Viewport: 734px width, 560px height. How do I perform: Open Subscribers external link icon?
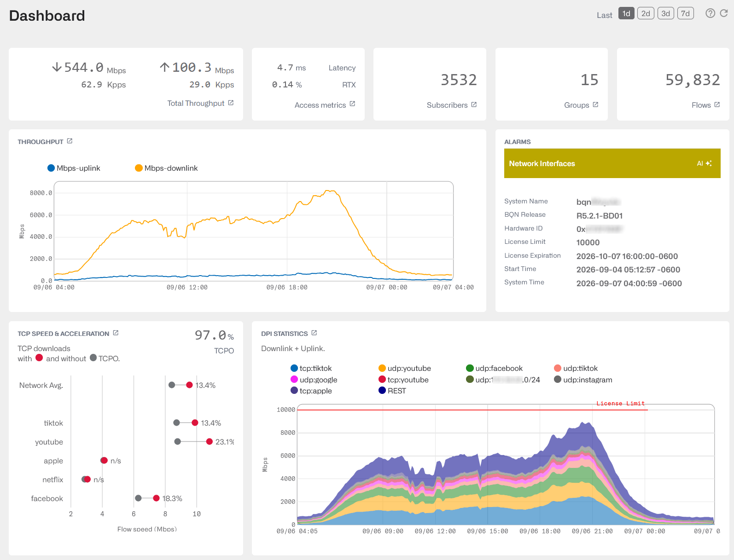click(474, 105)
